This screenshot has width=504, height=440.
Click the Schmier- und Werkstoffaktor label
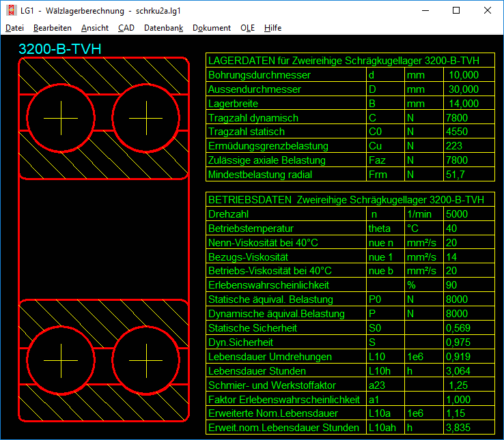[x=272, y=385]
